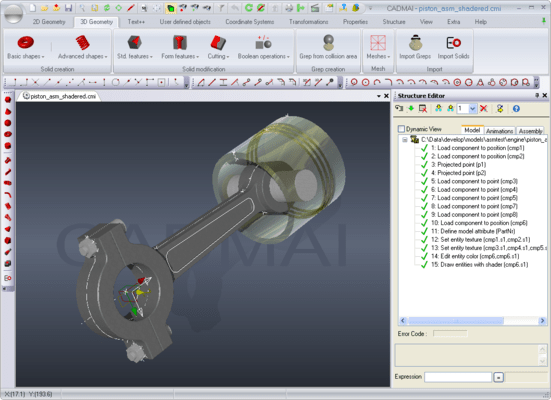Open the View ribbon tab
This screenshot has height=400, width=551.
(426, 22)
